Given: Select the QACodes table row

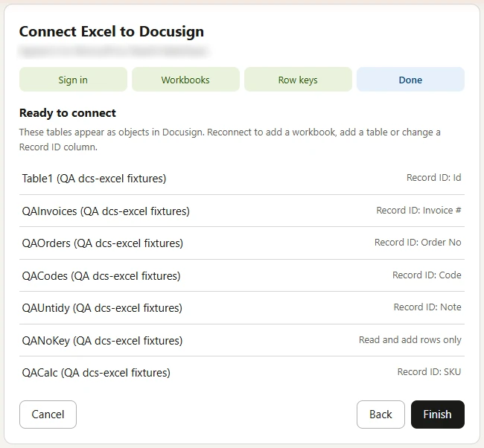Looking at the screenshot, I should [x=242, y=275].
